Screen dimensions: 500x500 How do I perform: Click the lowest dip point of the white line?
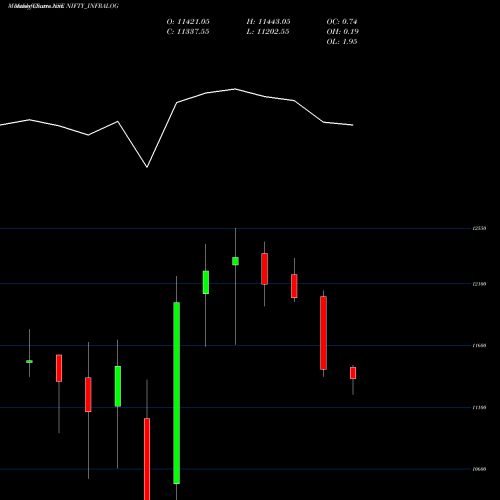[147, 167]
